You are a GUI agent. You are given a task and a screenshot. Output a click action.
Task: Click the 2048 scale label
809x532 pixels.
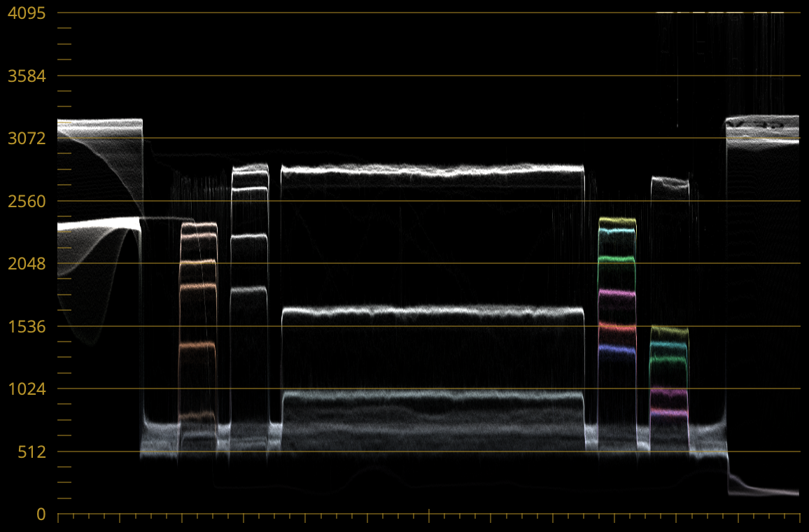[x=26, y=263]
